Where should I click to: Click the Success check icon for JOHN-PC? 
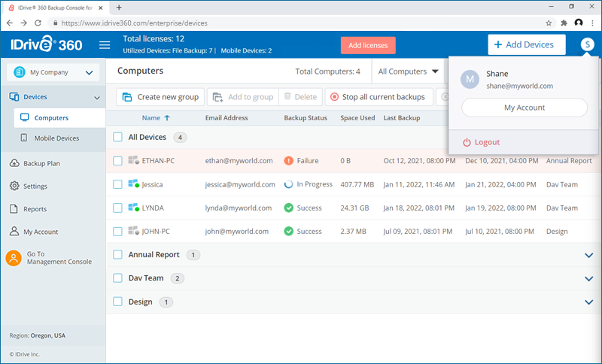pyautogui.click(x=289, y=232)
